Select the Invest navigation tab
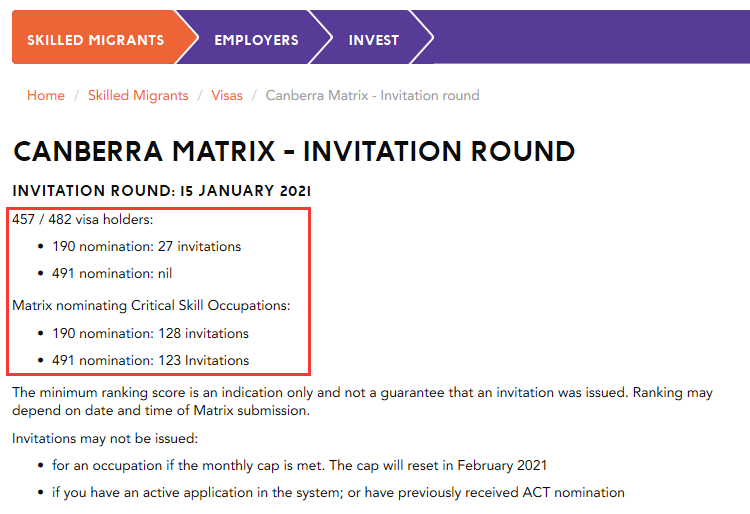Screen dimensions: 750x514 click(373, 40)
